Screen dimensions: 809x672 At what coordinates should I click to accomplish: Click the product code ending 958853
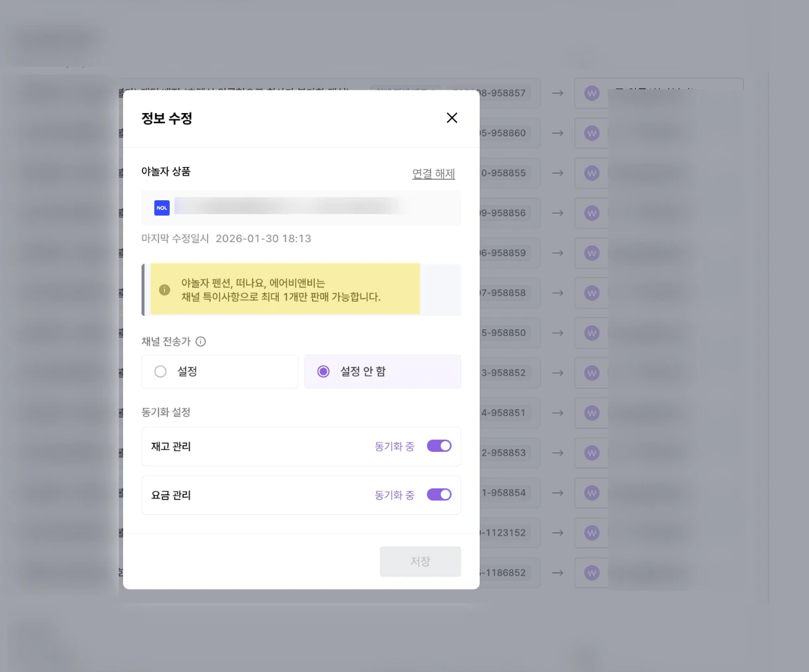tap(504, 452)
